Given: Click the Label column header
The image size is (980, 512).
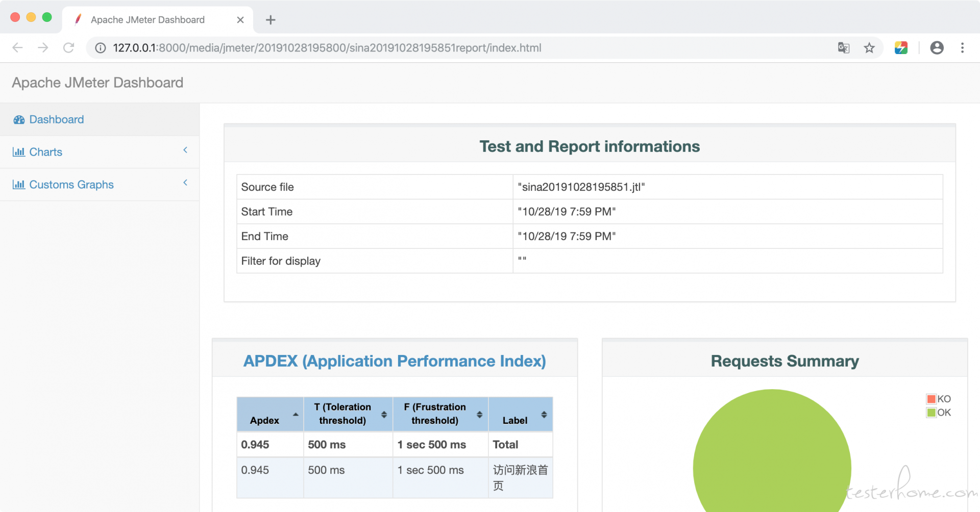Looking at the screenshot, I should 521,414.
